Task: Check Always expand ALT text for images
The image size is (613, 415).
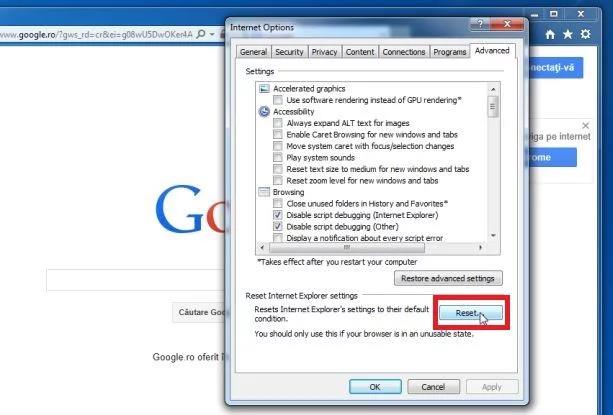Action: (x=278, y=123)
